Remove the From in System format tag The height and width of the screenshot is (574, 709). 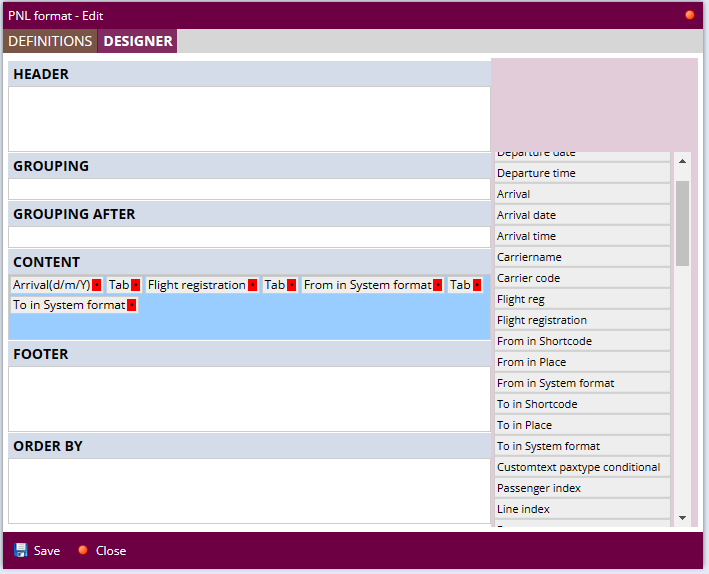point(438,285)
